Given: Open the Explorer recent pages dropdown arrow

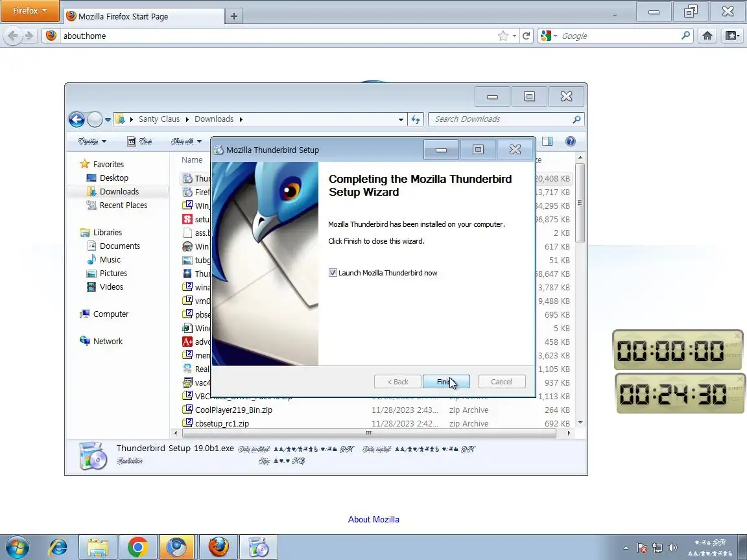Looking at the screenshot, I should [x=108, y=119].
